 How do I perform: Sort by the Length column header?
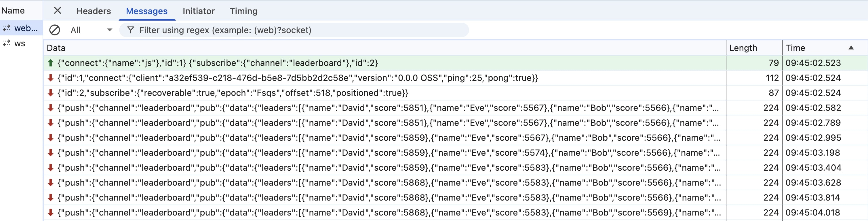tap(754, 48)
